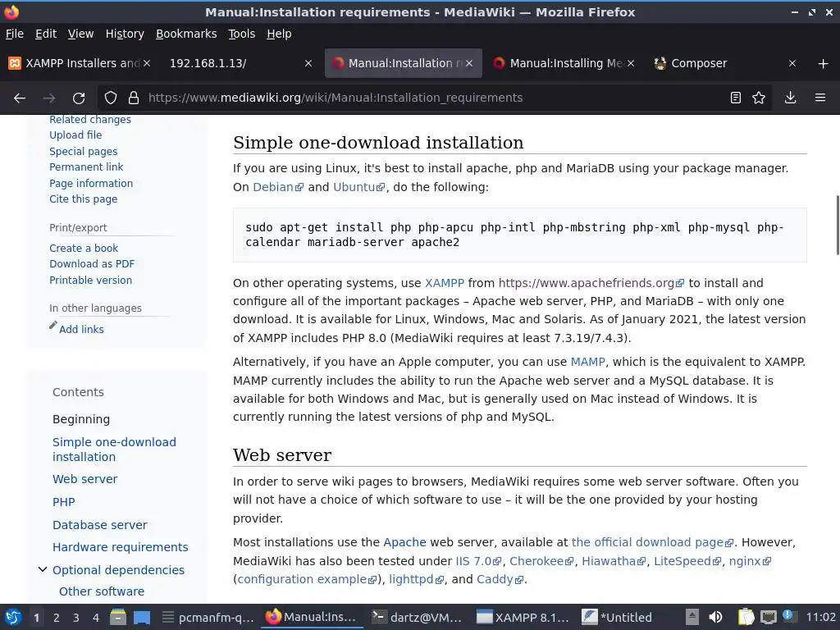Open the clipboard tray icon
The image size is (840, 630).
[745, 618]
